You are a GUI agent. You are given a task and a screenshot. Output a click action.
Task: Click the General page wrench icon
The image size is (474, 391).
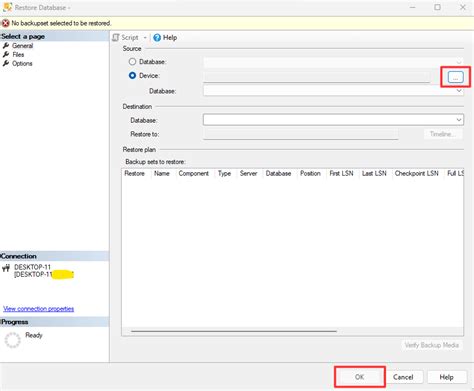(6, 46)
